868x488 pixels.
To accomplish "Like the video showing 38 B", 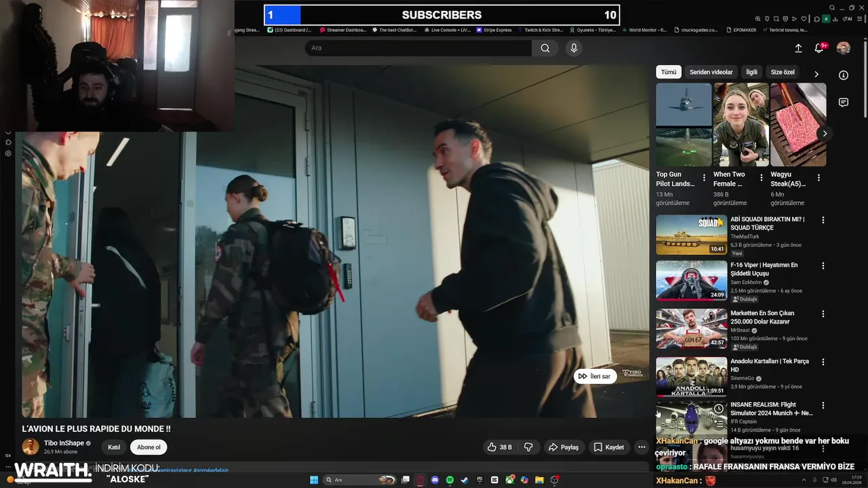I will (x=500, y=447).
